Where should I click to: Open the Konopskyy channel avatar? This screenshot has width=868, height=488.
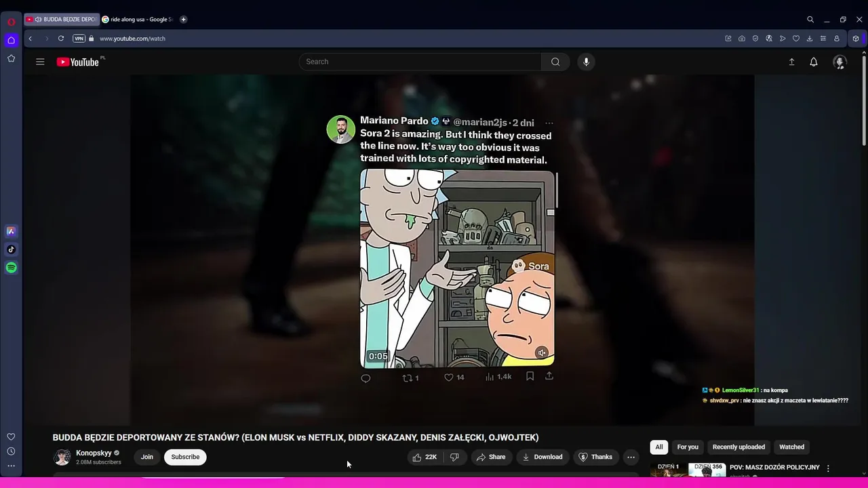click(x=62, y=457)
